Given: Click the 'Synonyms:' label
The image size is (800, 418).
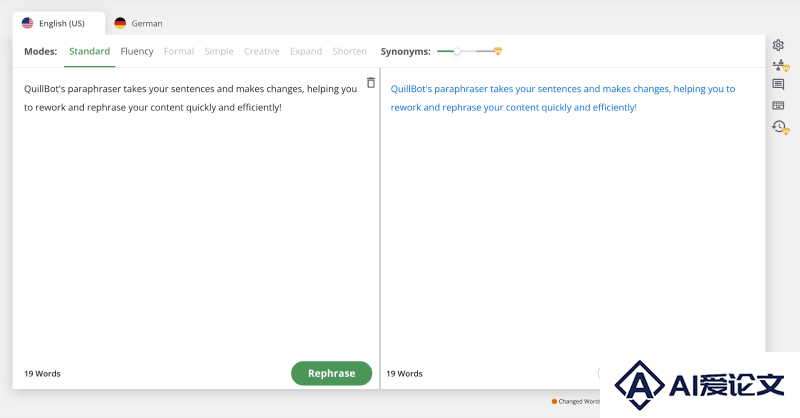Looking at the screenshot, I should pos(406,51).
